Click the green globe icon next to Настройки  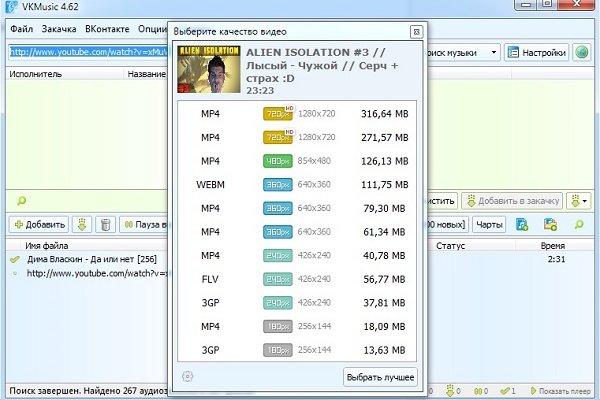tap(584, 52)
